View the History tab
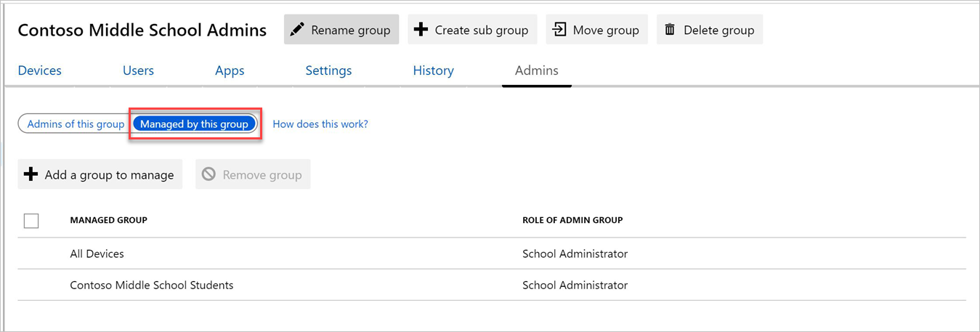 (x=433, y=70)
